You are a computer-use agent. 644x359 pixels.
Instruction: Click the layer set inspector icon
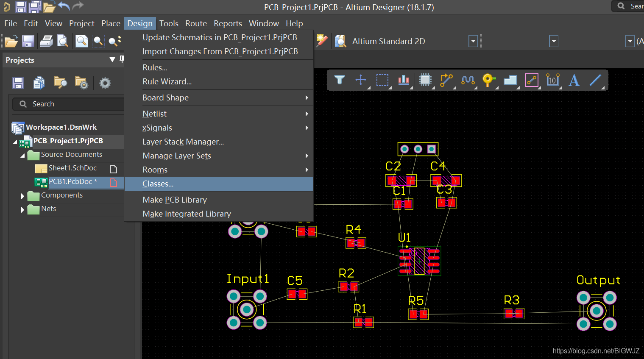[340, 41]
